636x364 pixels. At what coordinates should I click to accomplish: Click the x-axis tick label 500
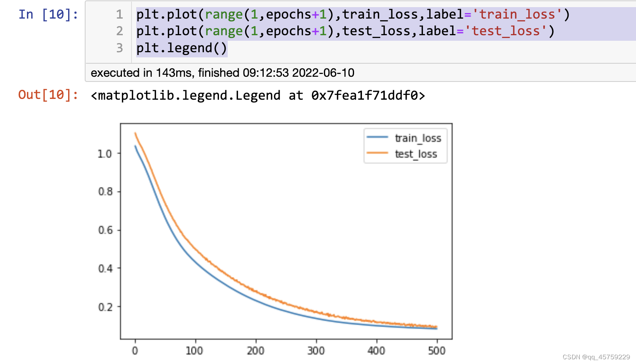click(x=437, y=351)
